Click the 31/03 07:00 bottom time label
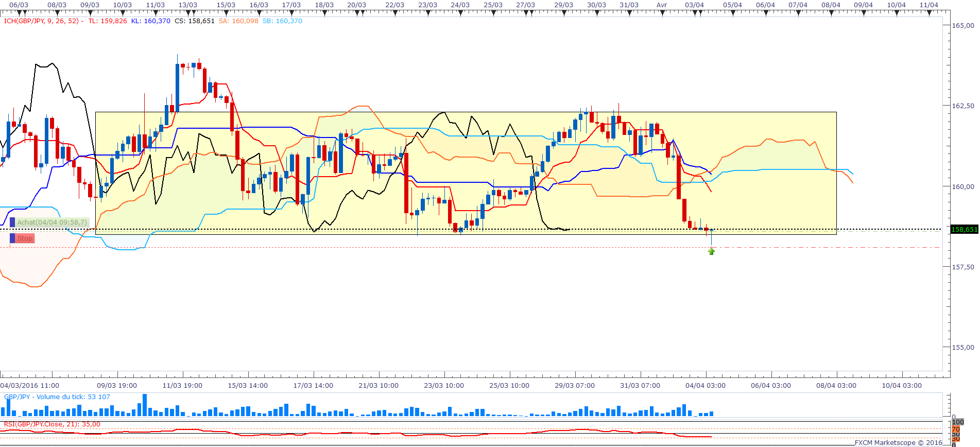 tap(640, 385)
